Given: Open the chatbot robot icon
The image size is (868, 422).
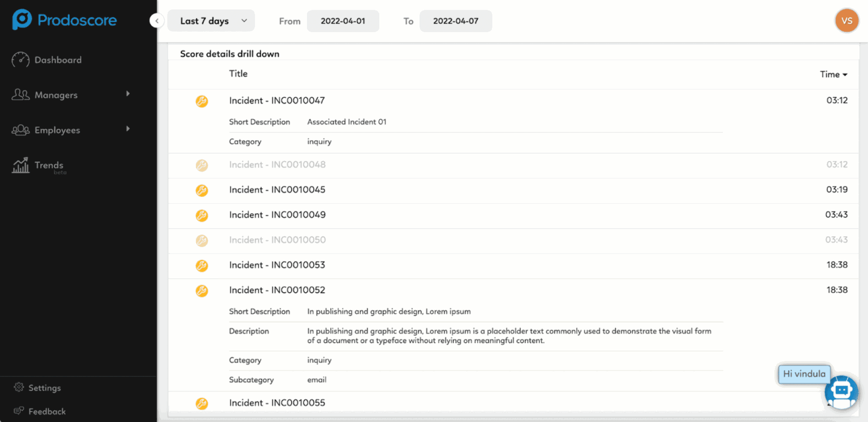Looking at the screenshot, I should click(841, 392).
